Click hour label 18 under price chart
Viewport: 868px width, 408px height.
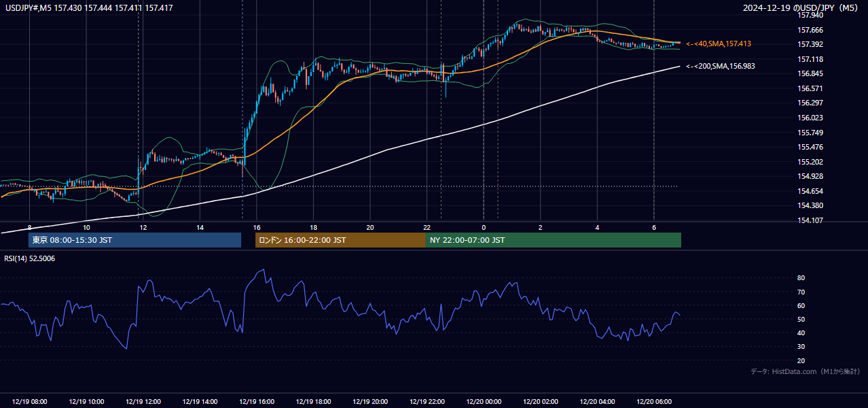pos(313,226)
